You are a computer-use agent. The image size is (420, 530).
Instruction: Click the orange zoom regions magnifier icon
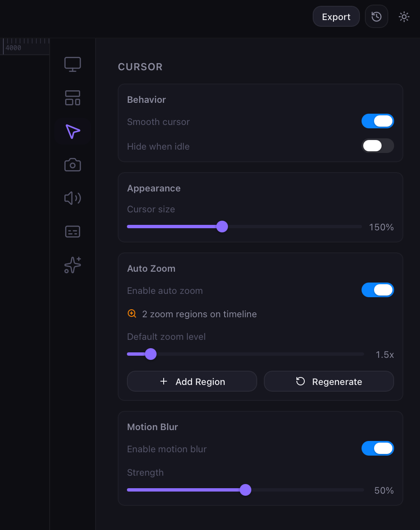(x=132, y=313)
